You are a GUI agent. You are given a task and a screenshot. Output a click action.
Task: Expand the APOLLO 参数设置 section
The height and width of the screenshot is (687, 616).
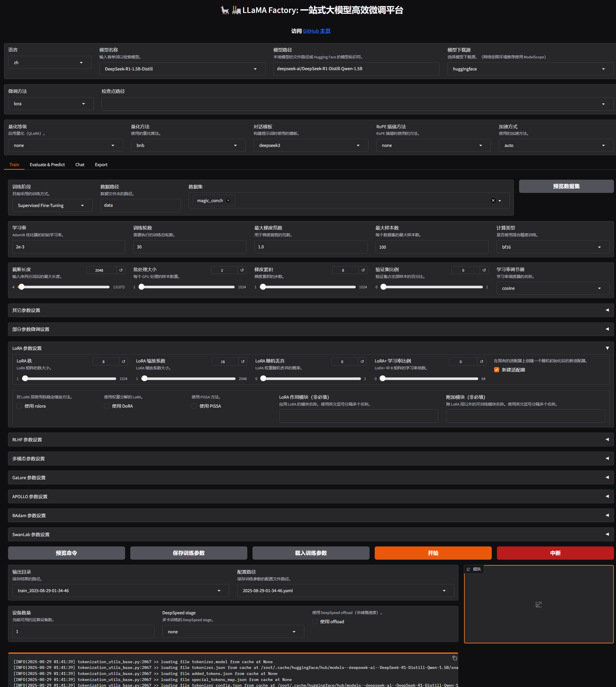pos(311,496)
